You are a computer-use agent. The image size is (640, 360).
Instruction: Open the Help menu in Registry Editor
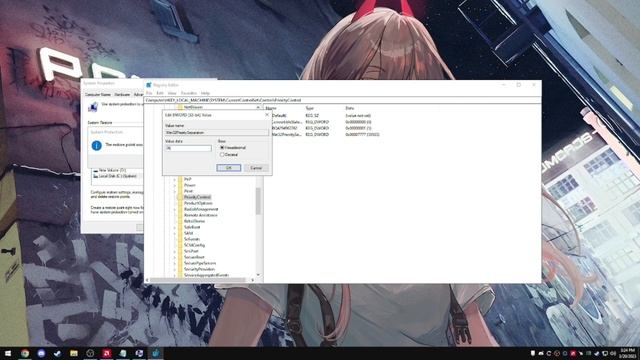205,93
